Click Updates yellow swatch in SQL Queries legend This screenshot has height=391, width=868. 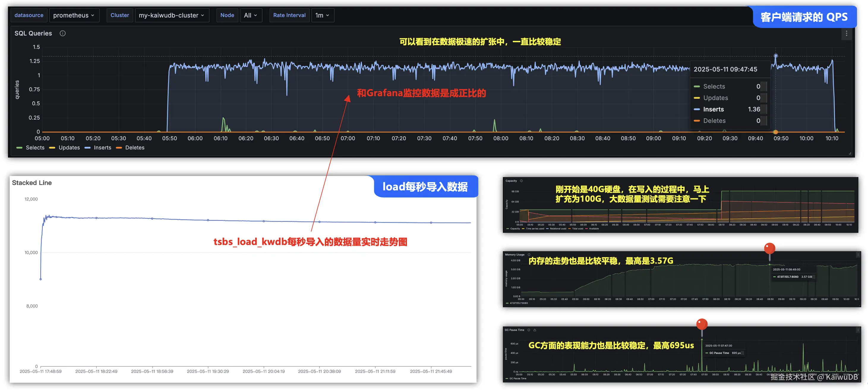tap(52, 148)
